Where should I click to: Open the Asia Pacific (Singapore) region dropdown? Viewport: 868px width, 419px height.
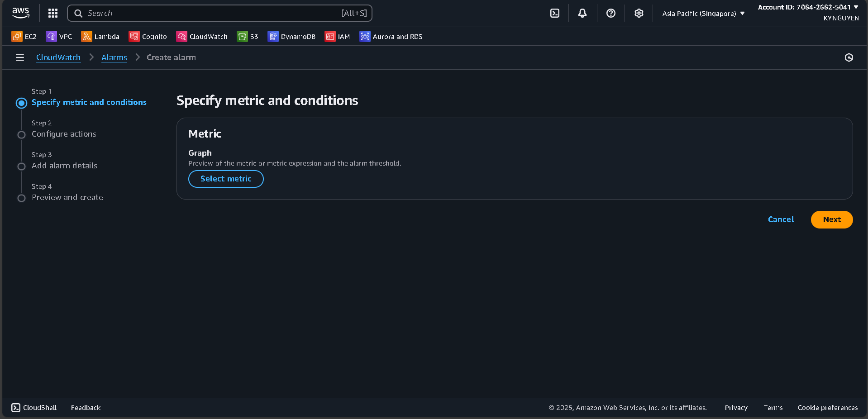click(x=702, y=13)
